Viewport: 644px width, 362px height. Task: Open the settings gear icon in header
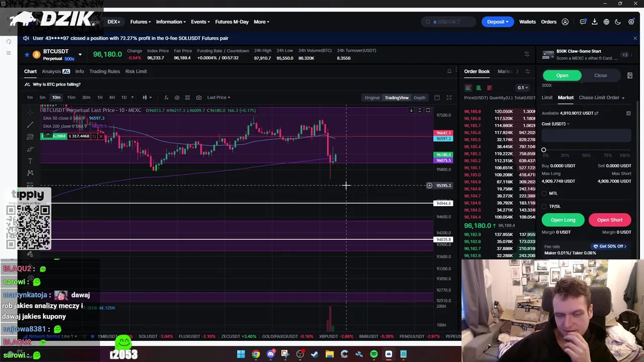[631, 22]
